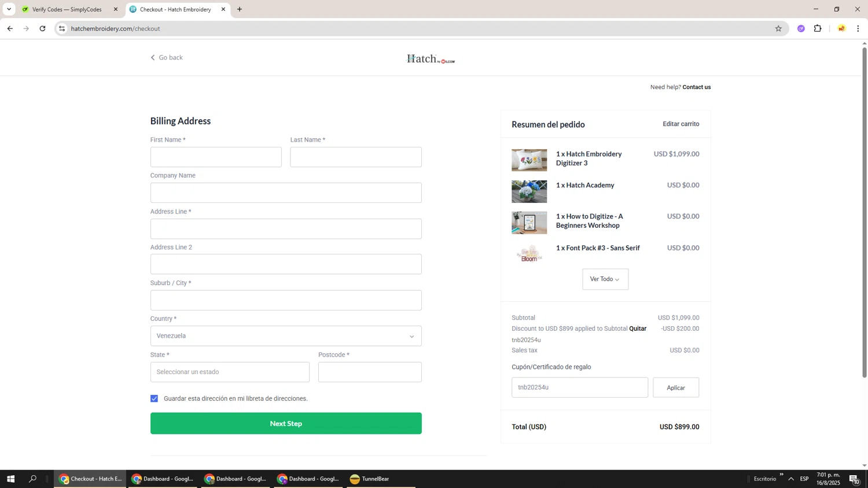
Task: Open a new browser tab
Action: (240, 9)
